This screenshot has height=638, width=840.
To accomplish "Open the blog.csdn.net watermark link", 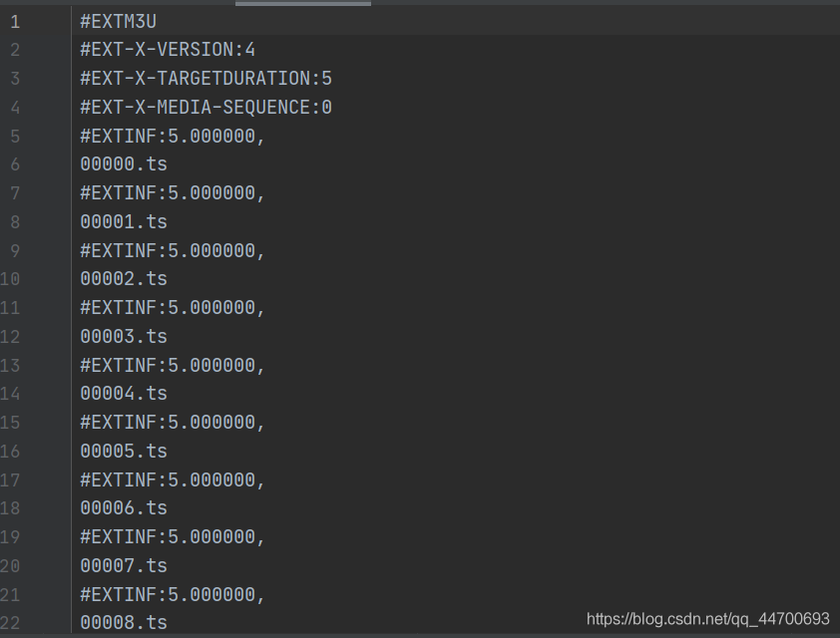I will [707, 619].
